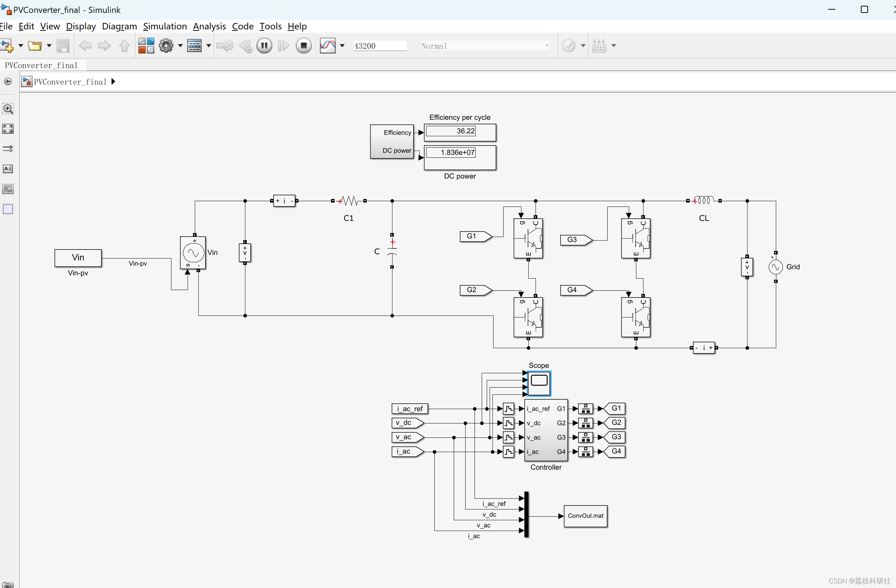The image size is (896, 588).
Task: Open the dropdown next to the open-file icon
Action: [x=48, y=46]
